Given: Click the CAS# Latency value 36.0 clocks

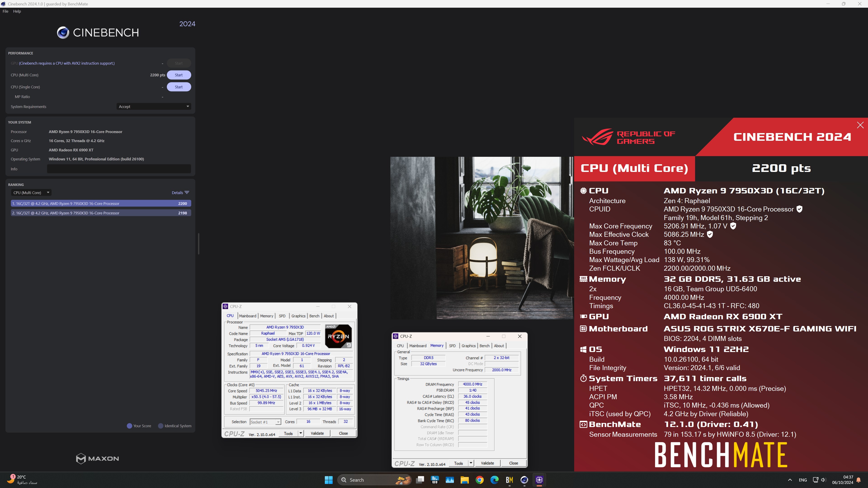Looking at the screenshot, I should pos(472,396).
